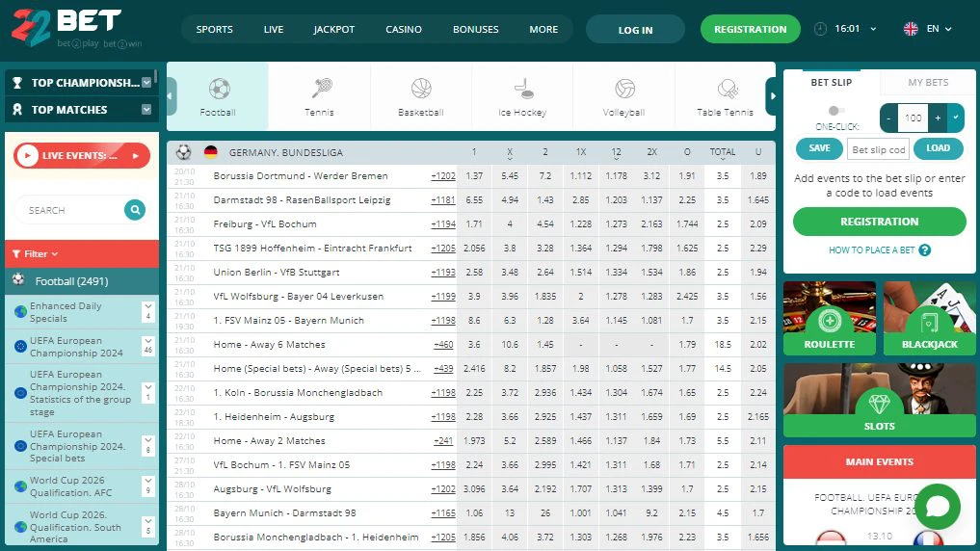Click the German flag icon

pos(211,152)
